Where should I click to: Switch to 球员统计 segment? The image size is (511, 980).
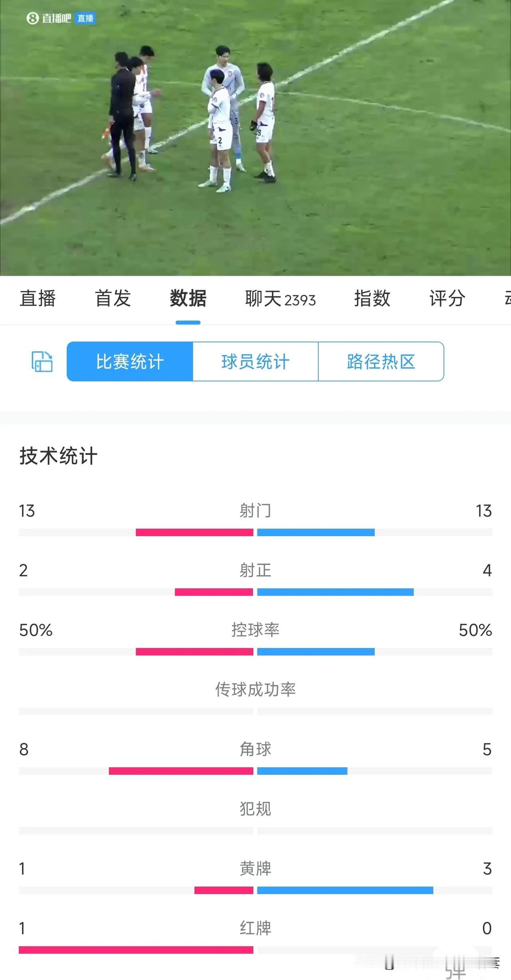coord(255,362)
